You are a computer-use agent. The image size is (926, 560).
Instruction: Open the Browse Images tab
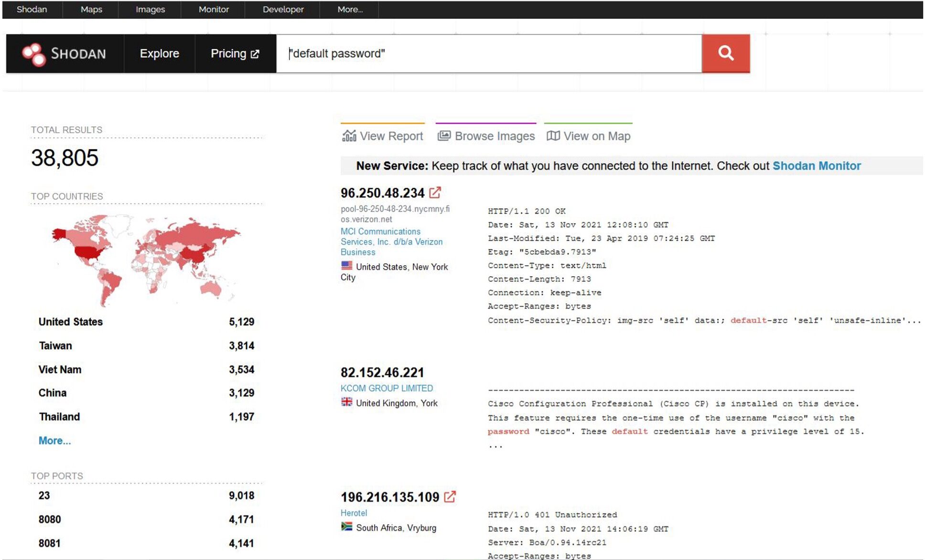tap(486, 134)
